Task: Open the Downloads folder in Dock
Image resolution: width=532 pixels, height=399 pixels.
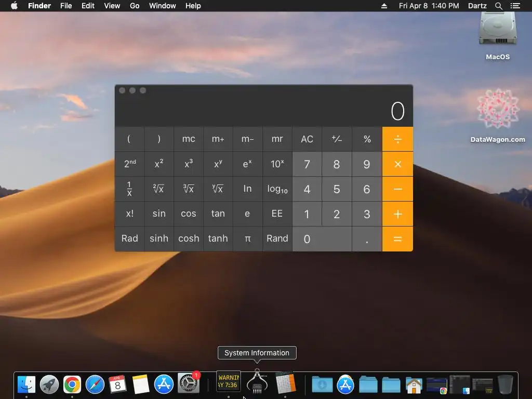Action: tap(322, 384)
